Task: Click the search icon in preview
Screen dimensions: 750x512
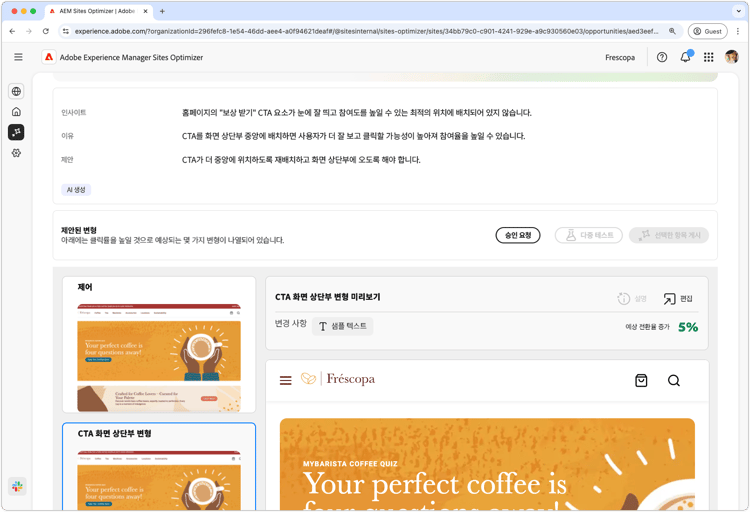Action: pyautogui.click(x=673, y=380)
